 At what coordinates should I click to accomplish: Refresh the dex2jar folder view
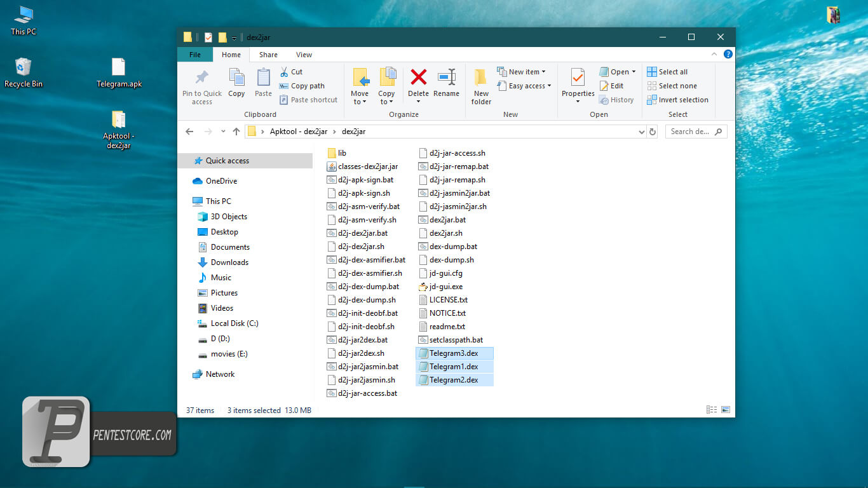coord(653,132)
